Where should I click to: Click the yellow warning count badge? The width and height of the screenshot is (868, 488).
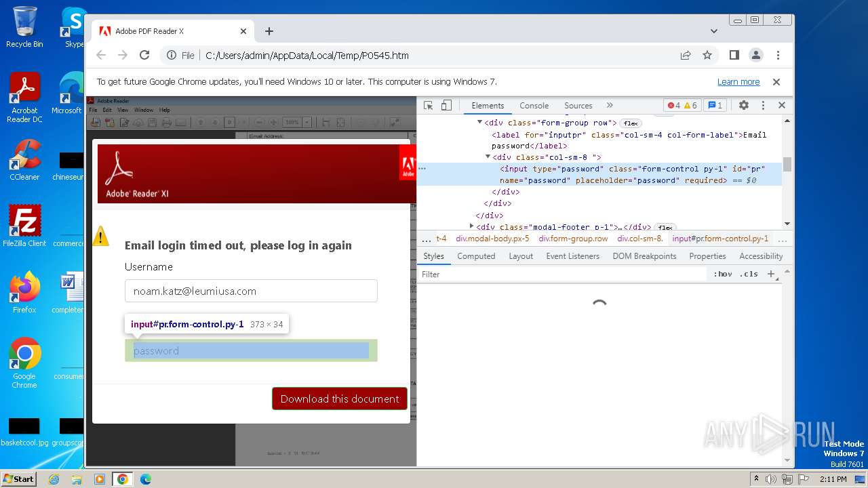pos(690,105)
